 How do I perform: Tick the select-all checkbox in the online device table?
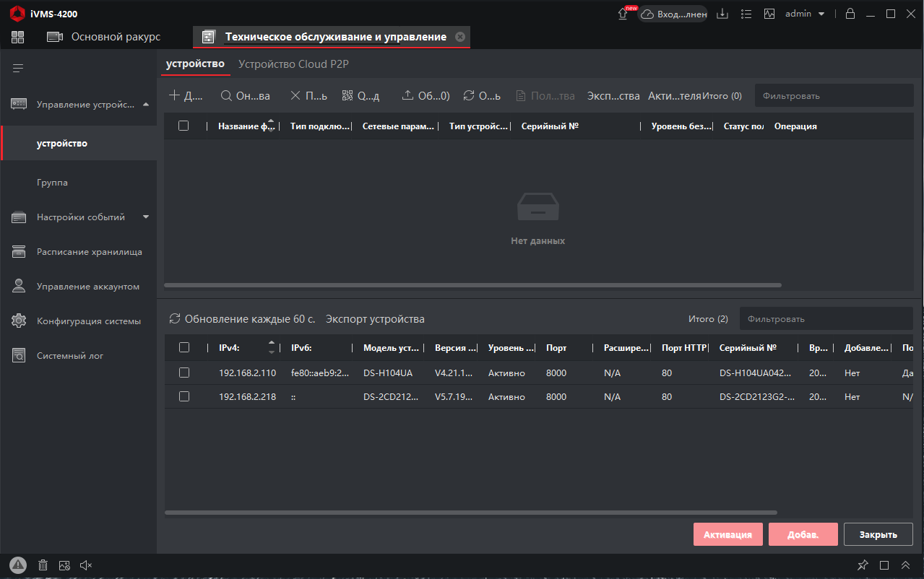(x=183, y=347)
